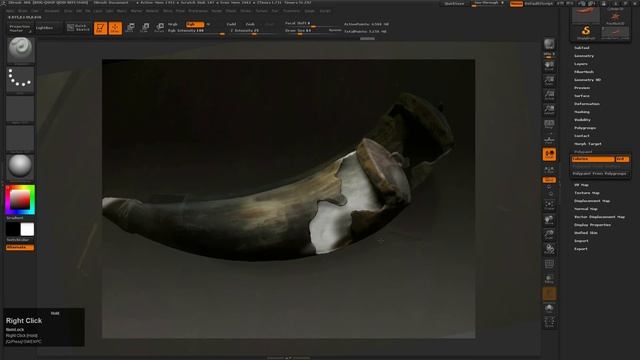Open Projection Master

[20, 28]
